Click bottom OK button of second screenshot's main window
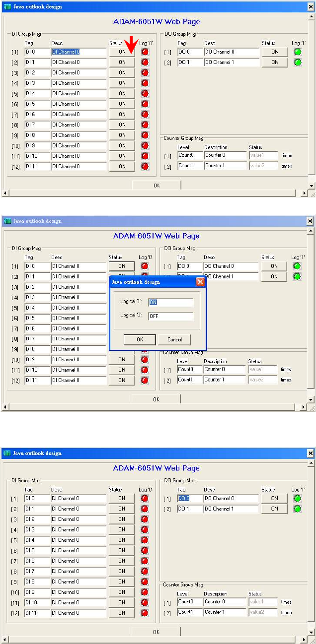 [x=156, y=399]
